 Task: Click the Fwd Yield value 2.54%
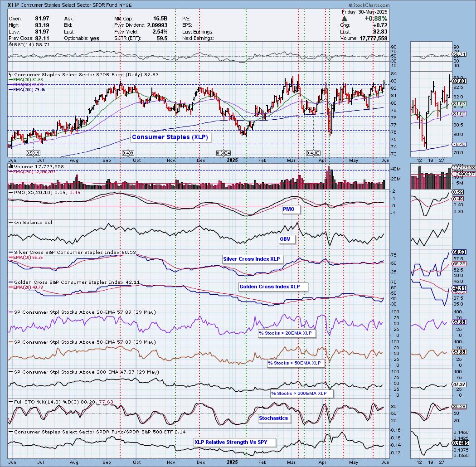point(160,32)
